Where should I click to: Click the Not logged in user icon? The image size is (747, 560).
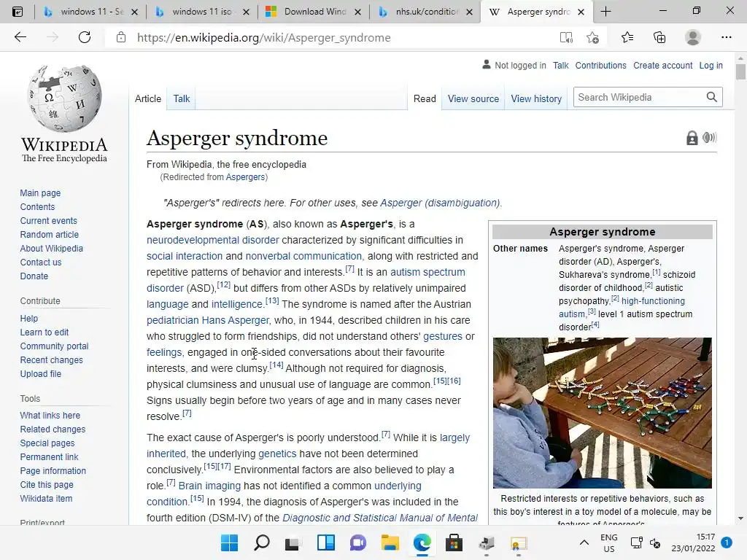[486, 64]
